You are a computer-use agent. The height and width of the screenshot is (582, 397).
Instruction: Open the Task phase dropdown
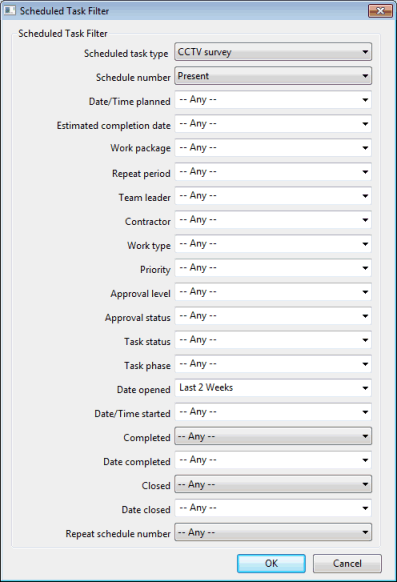[273, 364]
